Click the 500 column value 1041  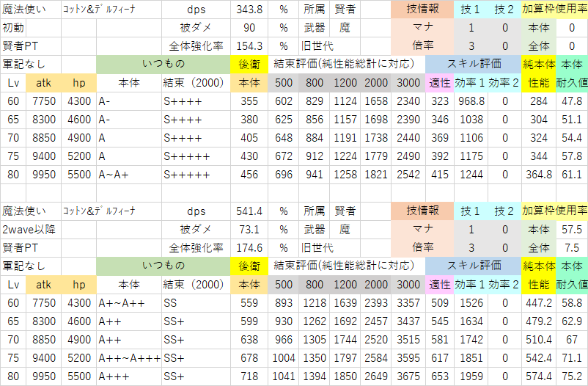pyautogui.click(x=283, y=376)
